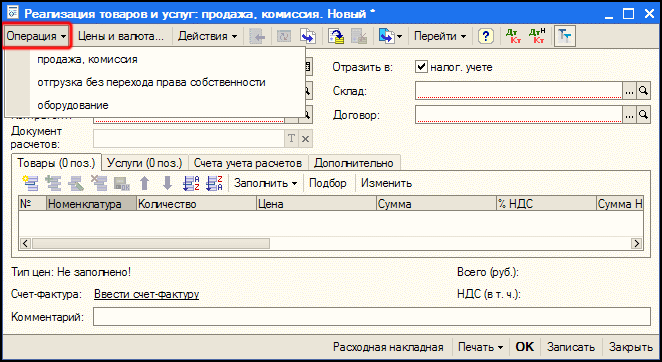
Task: Open the Действия dropdown menu
Action: pyautogui.click(x=208, y=36)
